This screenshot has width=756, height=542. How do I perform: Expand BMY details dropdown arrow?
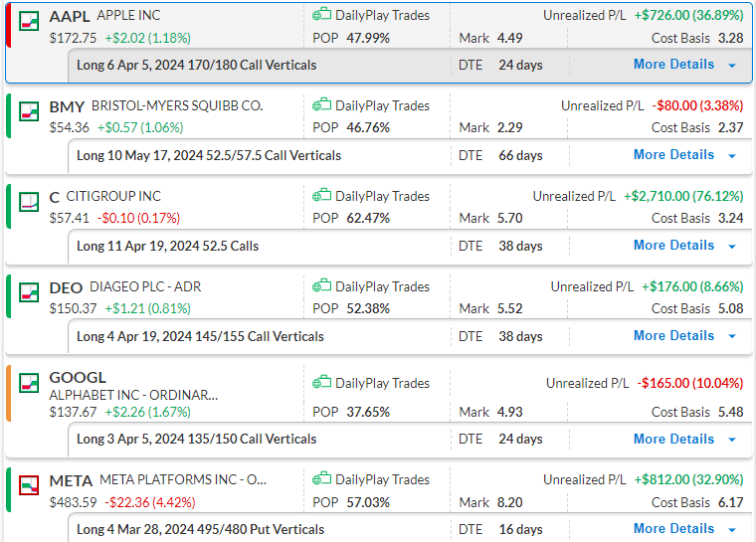[x=732, y=156]
